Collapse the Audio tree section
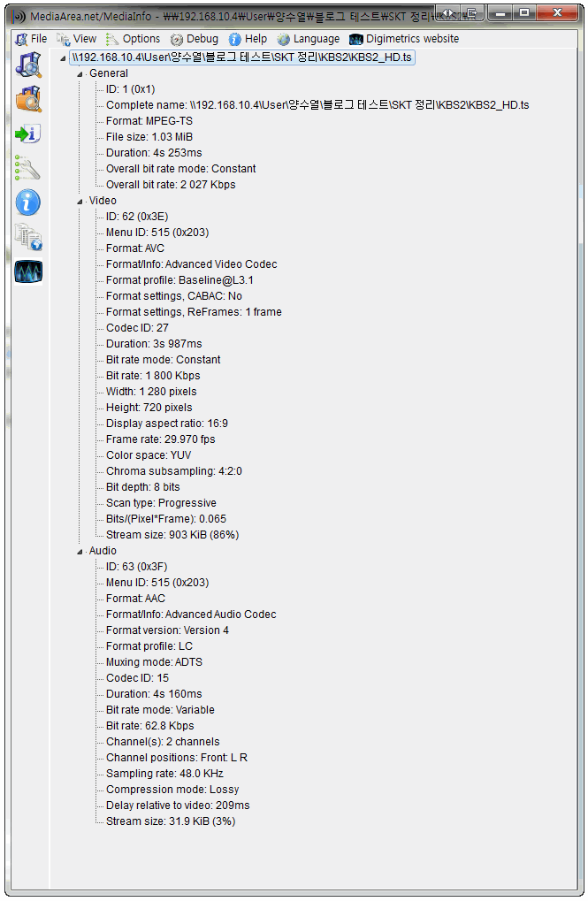The height and width of the screenshot is (901, 588). pyautogui.click(x=80, y=552)
